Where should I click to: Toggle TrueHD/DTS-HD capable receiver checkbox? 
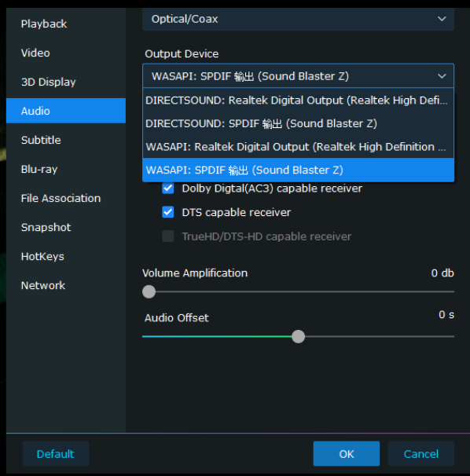click(x=168, y=236)
